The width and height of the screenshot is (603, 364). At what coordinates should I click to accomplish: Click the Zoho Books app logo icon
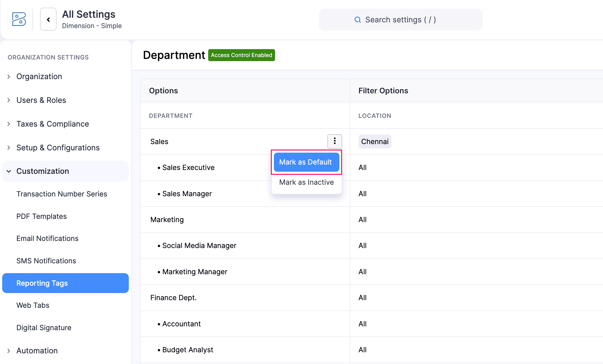19,19
